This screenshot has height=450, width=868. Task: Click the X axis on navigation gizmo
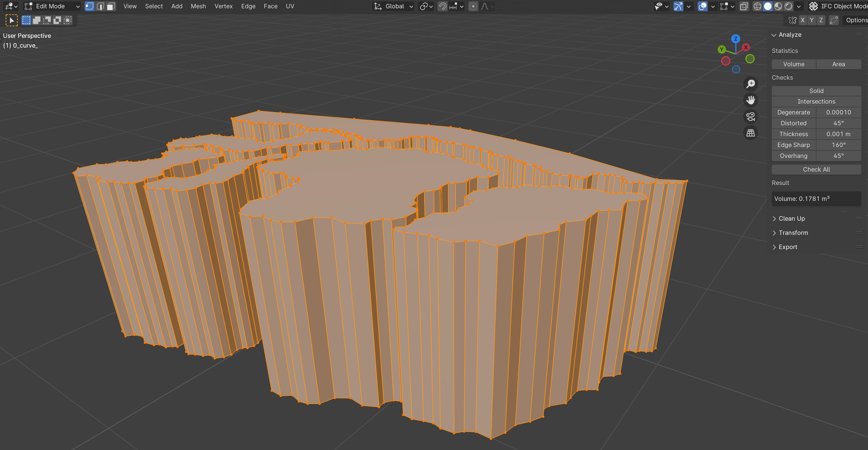(746, 47)
